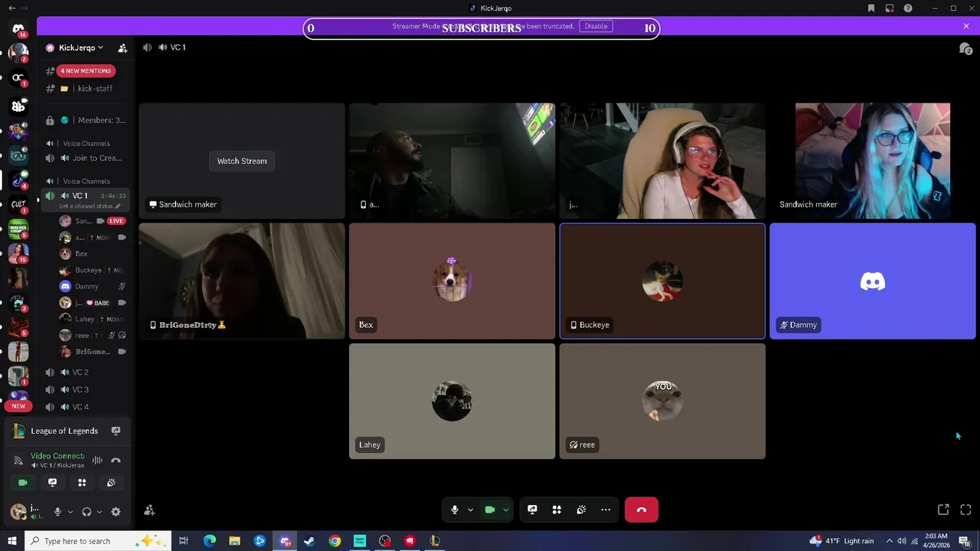The width and height of the screenshot is (980, 551).
Task: Click Disable in the Streamer Mode banner
Action: (x=596, y=26)
